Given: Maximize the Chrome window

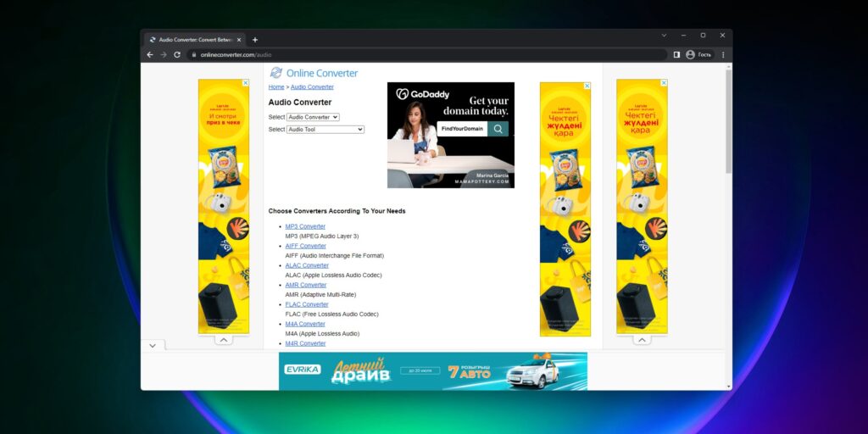Looking at the screenshot, I should [703, 36].
